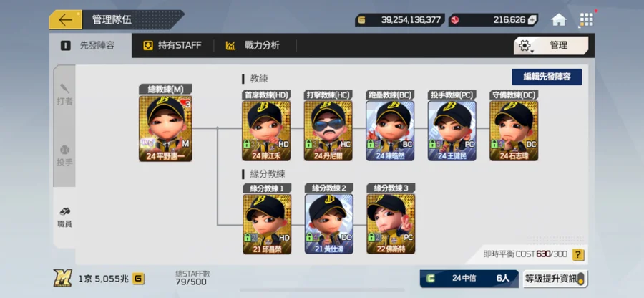
Task: Open the 24中信 6人 team selector
Action: click(x=469, y=278)
